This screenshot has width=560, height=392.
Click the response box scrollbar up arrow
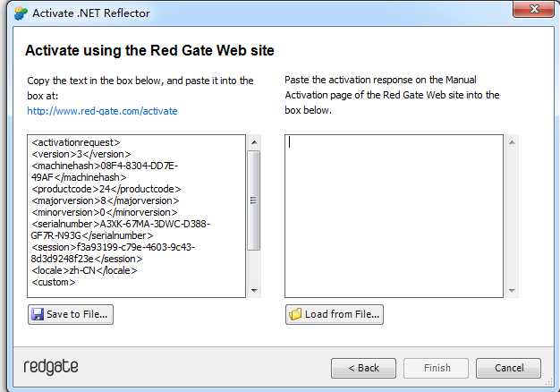(512, 142)
